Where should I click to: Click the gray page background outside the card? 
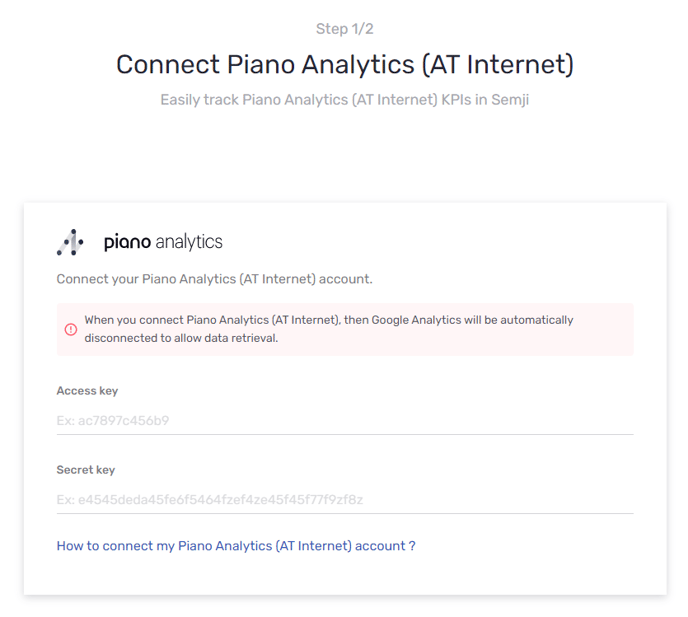(x=344, y=160)
